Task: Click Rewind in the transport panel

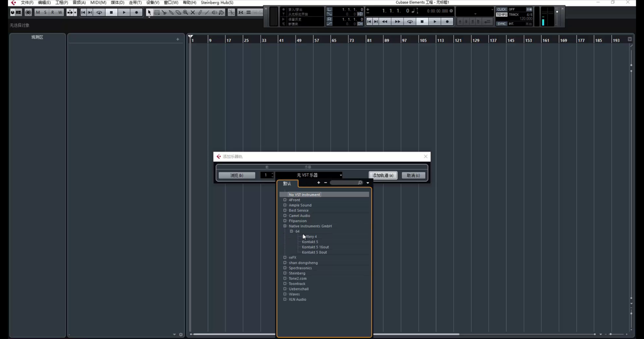Action: 385,22
